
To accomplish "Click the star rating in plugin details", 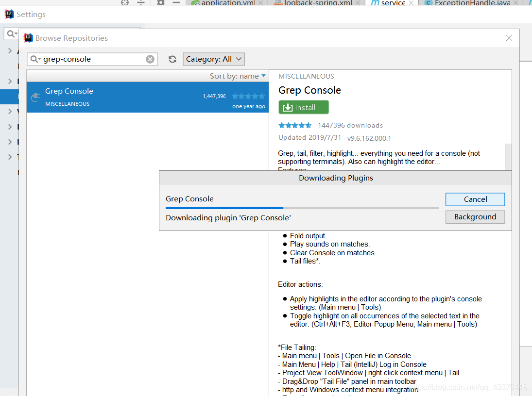I will (x=295, y=125).
